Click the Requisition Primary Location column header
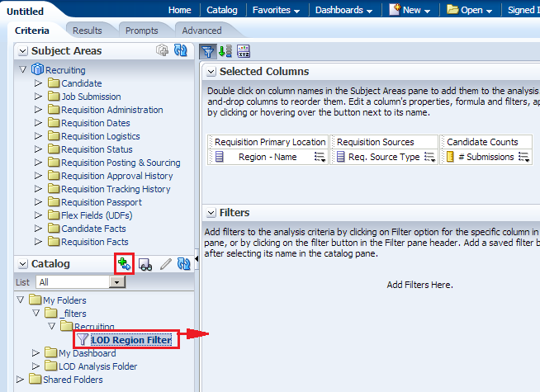 click(x=270, y=142)
